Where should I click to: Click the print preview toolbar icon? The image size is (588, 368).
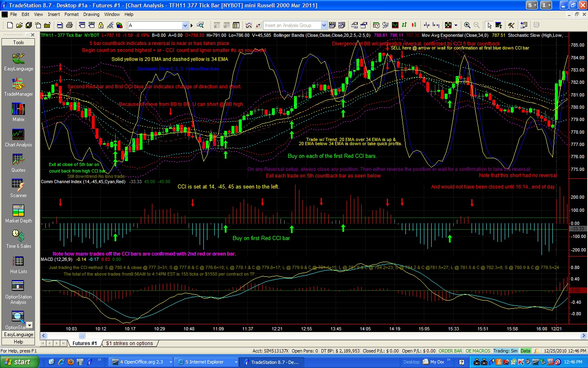[60, 25]
